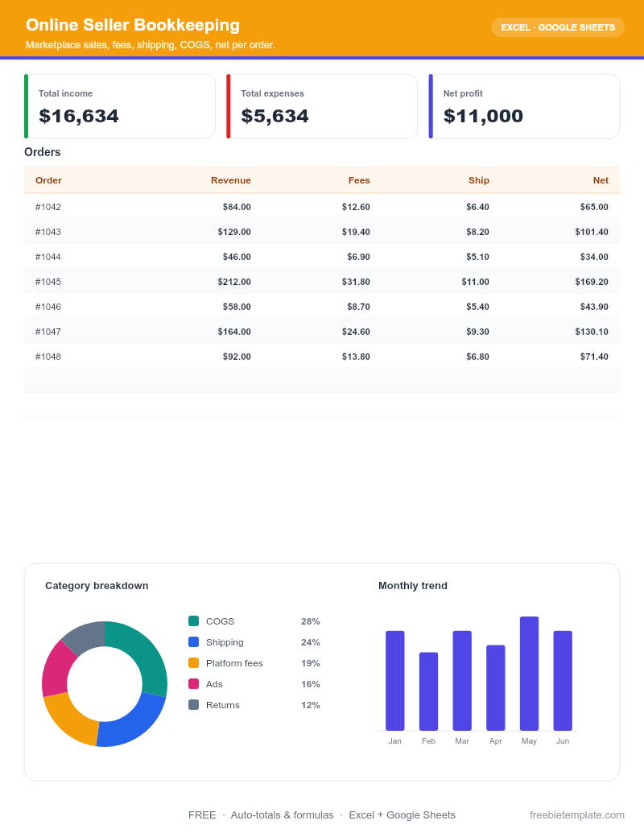Screen dimensions: 644x833
Task: Click the Online Seller Bookkeeping title
Action: (x=133, y=25)
